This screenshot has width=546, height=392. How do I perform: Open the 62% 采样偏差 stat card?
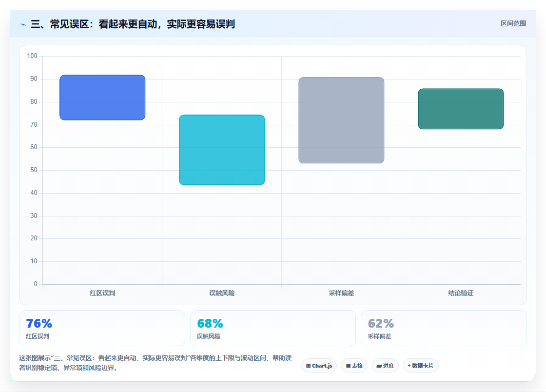click(444, 328)
